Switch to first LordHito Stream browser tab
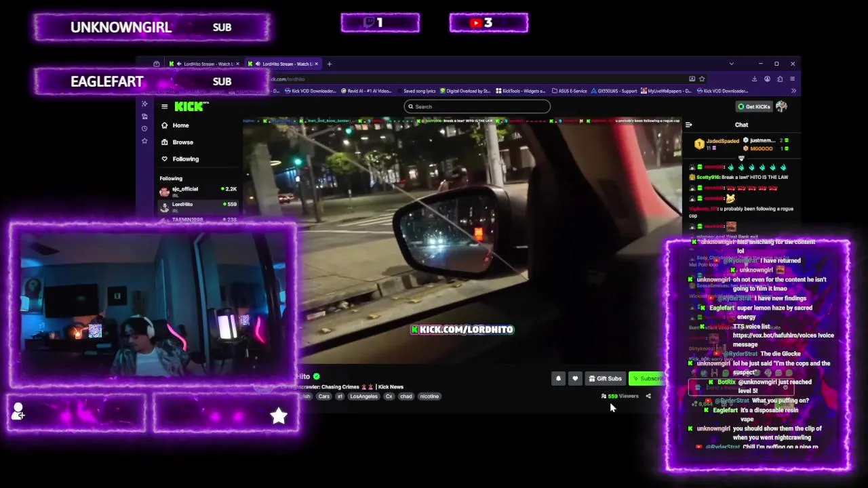The width and height of the screenshot is (868, 488). tap(203, 64)
